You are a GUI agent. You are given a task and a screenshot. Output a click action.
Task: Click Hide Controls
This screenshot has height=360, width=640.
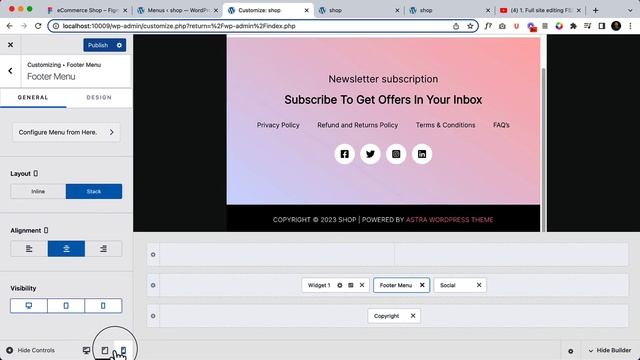(x=31, y=350)
